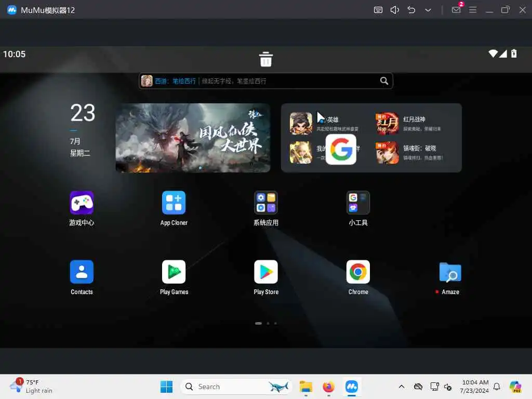Click the display/network tray icon beside the cloud

tap(434, 387)
